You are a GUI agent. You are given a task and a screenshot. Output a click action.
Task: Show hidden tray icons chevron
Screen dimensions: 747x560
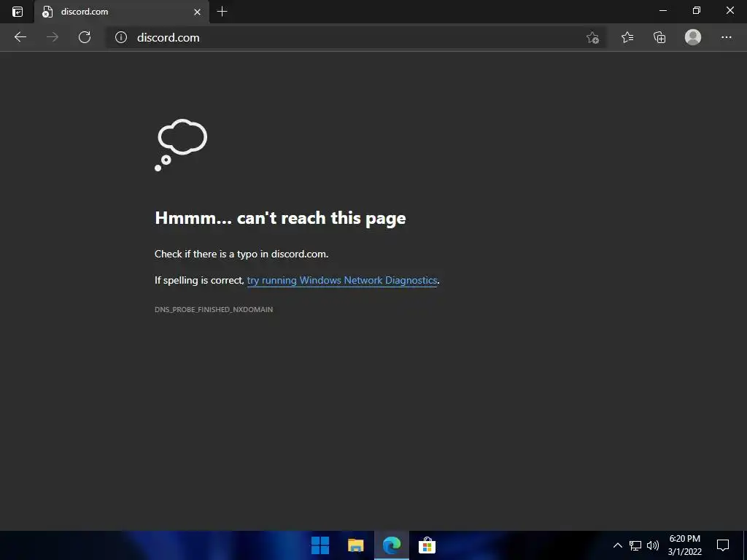617,545
